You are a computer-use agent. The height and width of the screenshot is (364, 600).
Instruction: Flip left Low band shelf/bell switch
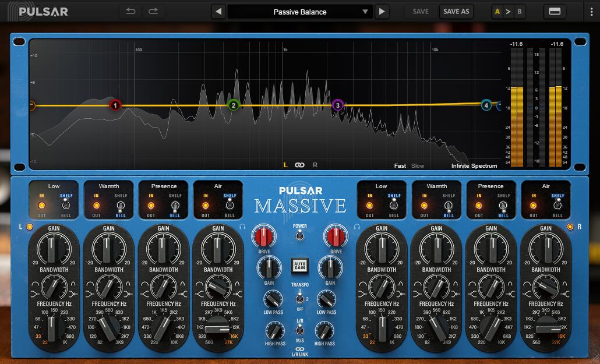click(x=66, y=205)
